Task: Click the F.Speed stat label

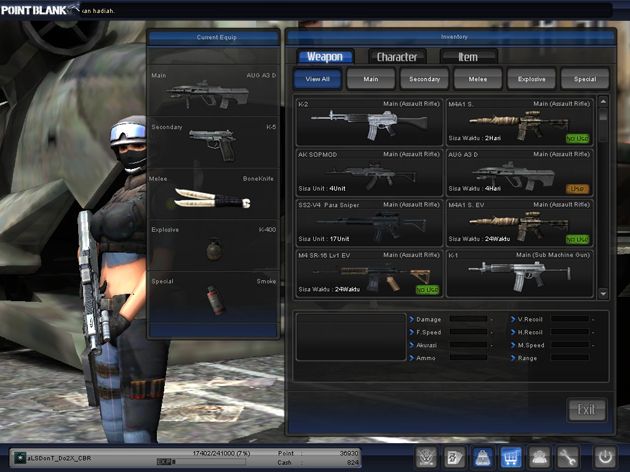Action: [x=428, y=332]
